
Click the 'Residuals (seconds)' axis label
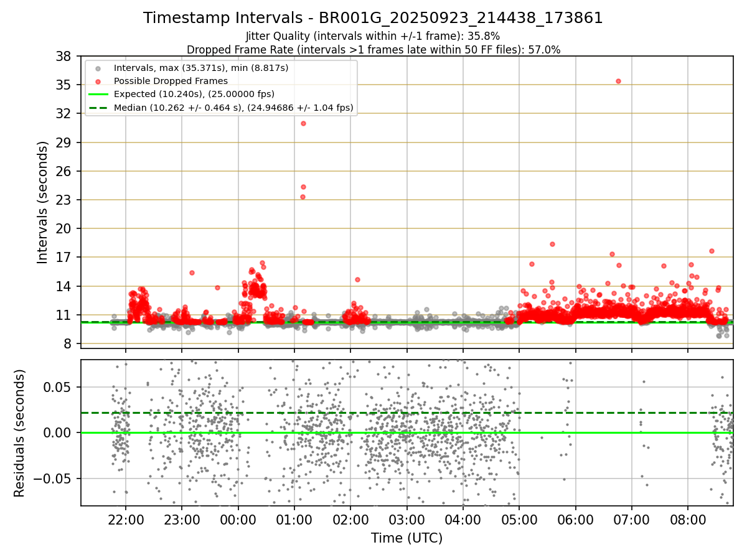(x=20, y=433)
